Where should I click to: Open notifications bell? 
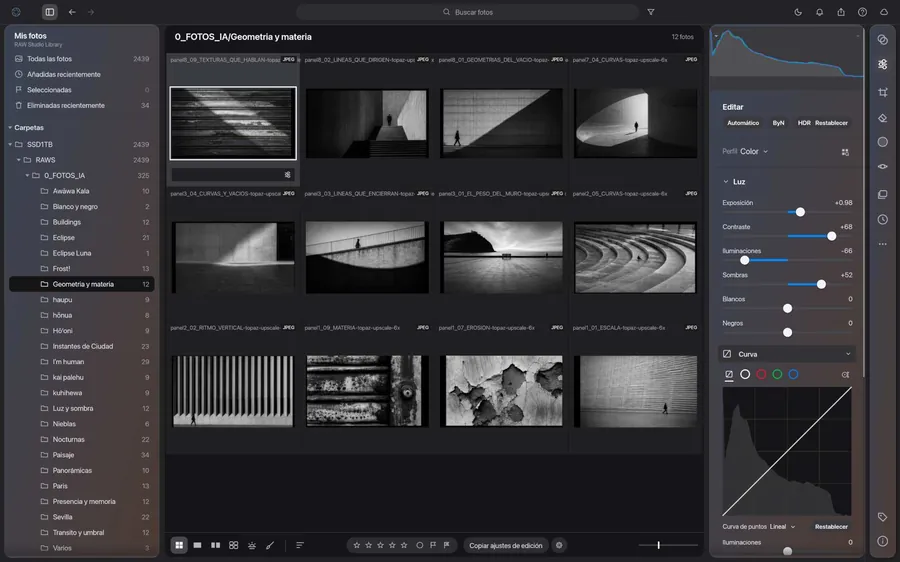(820, 11)
